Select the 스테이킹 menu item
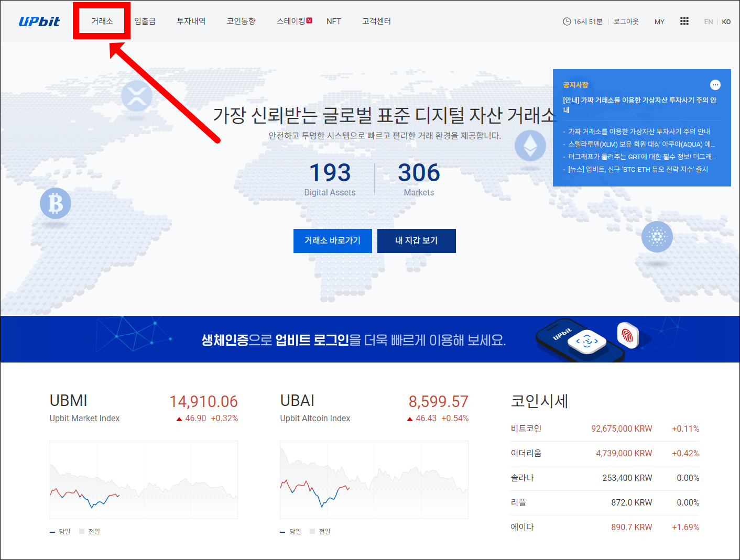Screen dimensions: 740x560 click(x=291, y=21)
